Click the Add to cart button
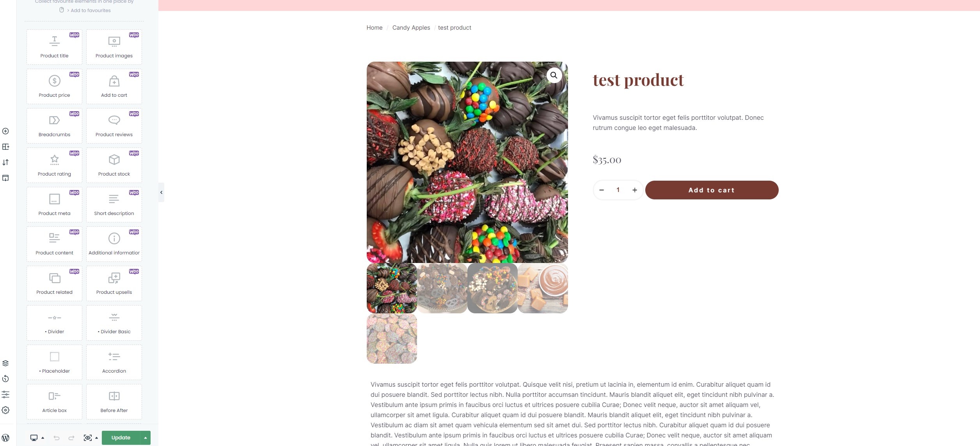Viewport: 980px width, 446px height. pyautogui.click(x=712, y=190)
